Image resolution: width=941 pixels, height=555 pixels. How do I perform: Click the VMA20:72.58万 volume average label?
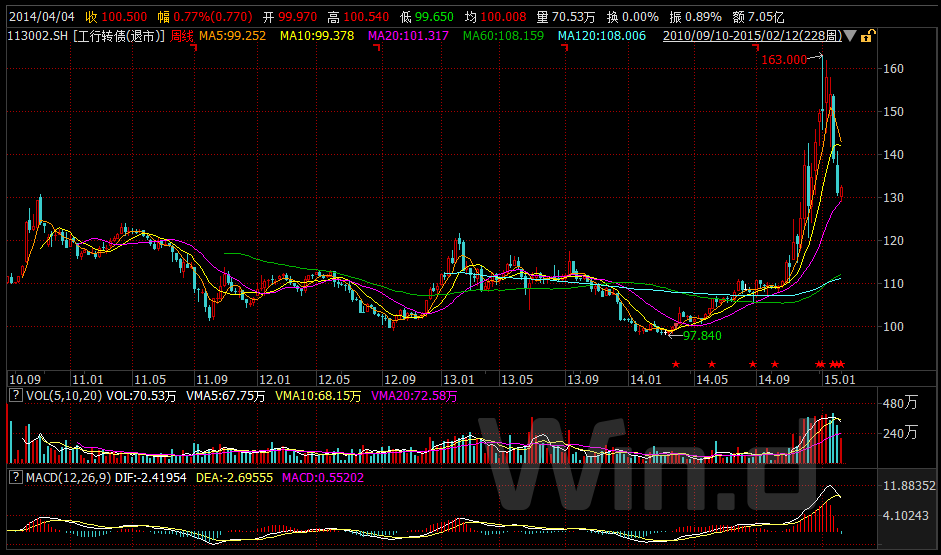tap(414, 396)
